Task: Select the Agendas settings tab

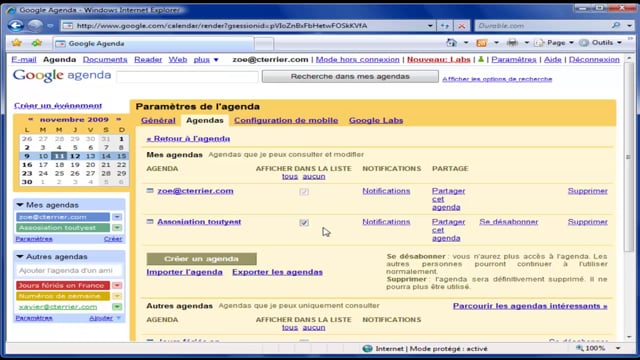Action: tap(205, 120)
